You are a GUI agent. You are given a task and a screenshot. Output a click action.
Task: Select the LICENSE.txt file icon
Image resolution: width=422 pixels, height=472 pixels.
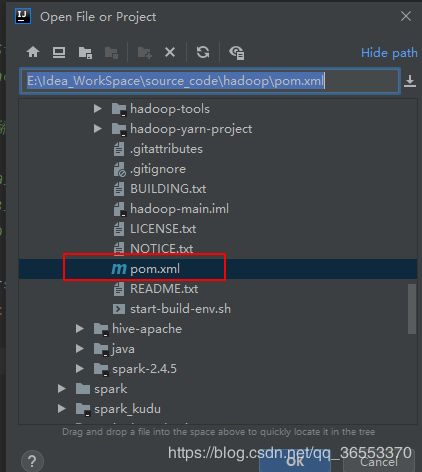tap(119, 229)
